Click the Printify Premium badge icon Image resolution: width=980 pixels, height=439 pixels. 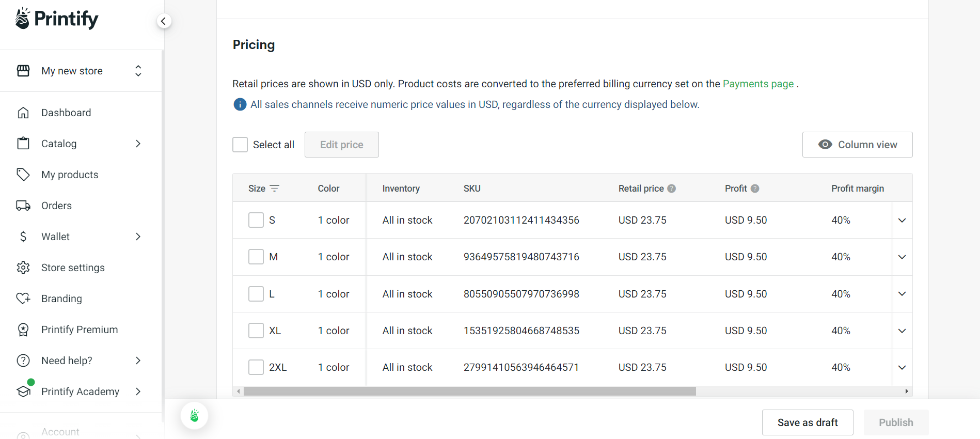[x=23, y=330]
